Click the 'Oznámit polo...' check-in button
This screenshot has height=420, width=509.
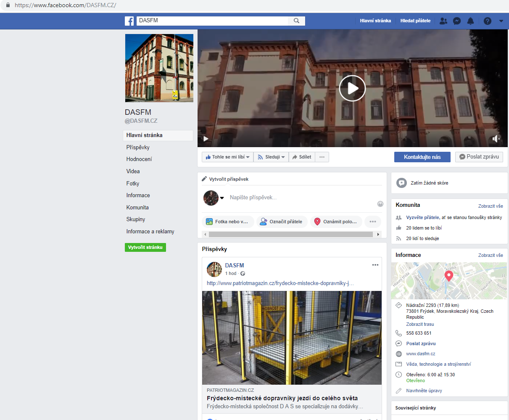336,222
